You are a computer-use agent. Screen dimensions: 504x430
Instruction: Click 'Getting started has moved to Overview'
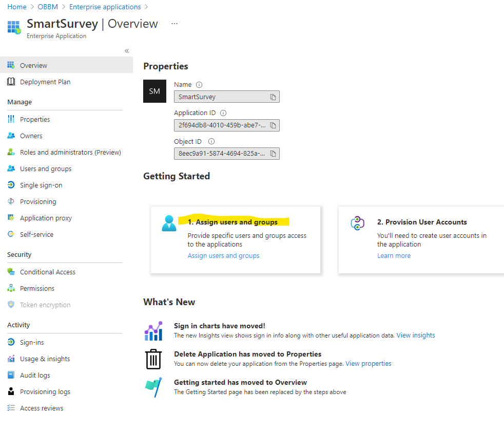point(240,382)
